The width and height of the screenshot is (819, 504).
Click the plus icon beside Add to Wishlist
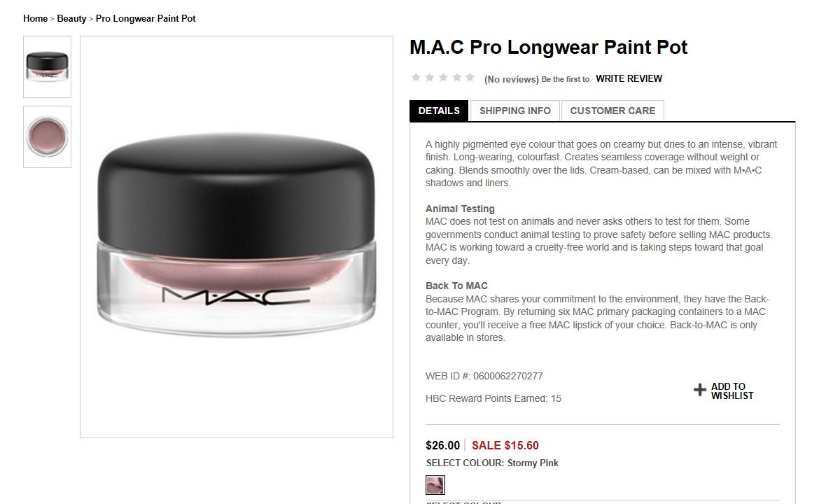[x=700, y=390]
